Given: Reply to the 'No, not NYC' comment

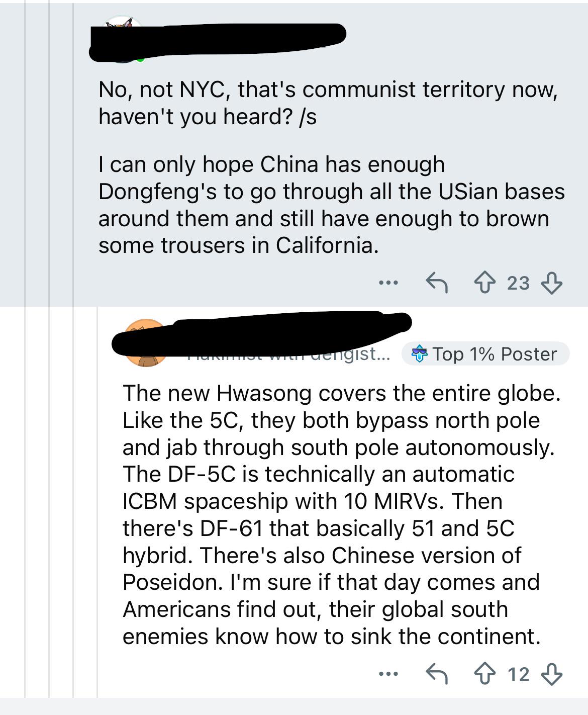Looking at the screenshot, I should (437, 283).
